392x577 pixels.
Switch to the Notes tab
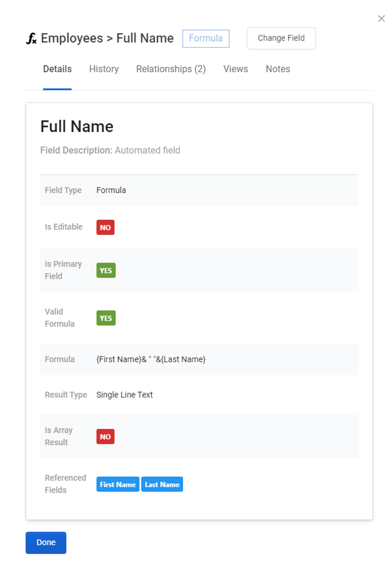pyautogui.click(x=278, y=69)
